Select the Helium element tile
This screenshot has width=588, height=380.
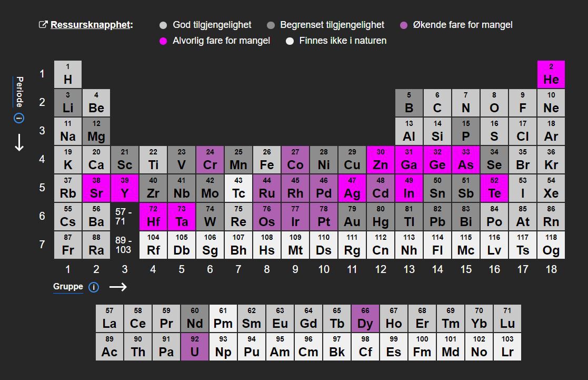tap(551, 74)
